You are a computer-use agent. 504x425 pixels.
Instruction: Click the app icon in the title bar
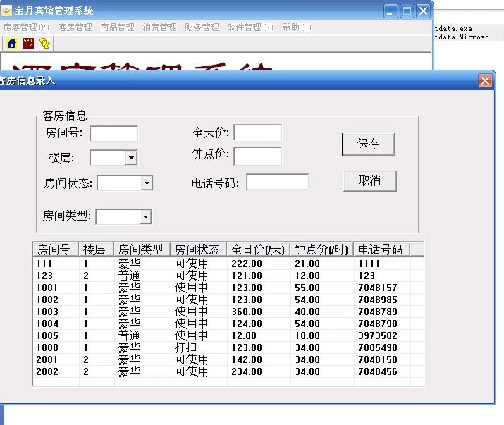pyautogui.click(x=6, y=11)
